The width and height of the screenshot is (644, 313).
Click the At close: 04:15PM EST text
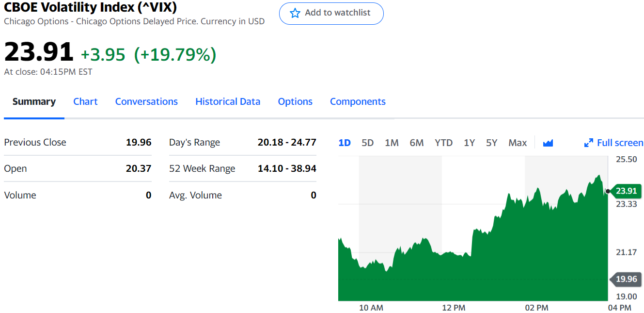(x=48, y=72)
